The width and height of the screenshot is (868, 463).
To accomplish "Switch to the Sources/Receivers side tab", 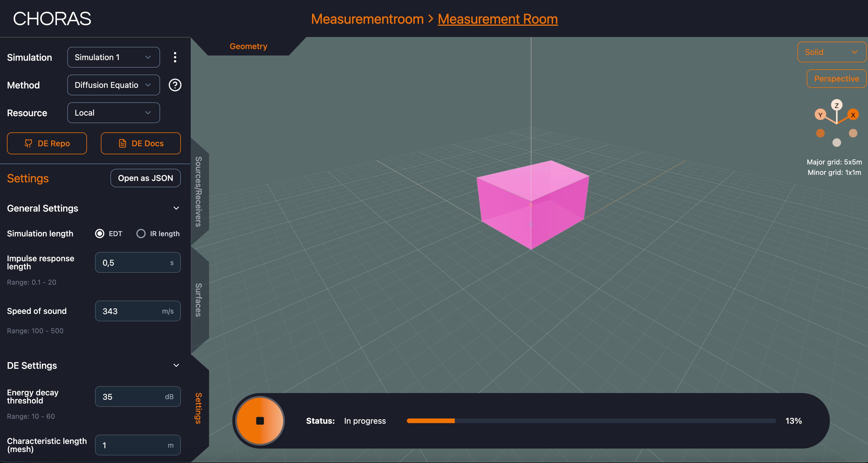I will point(199,191).
